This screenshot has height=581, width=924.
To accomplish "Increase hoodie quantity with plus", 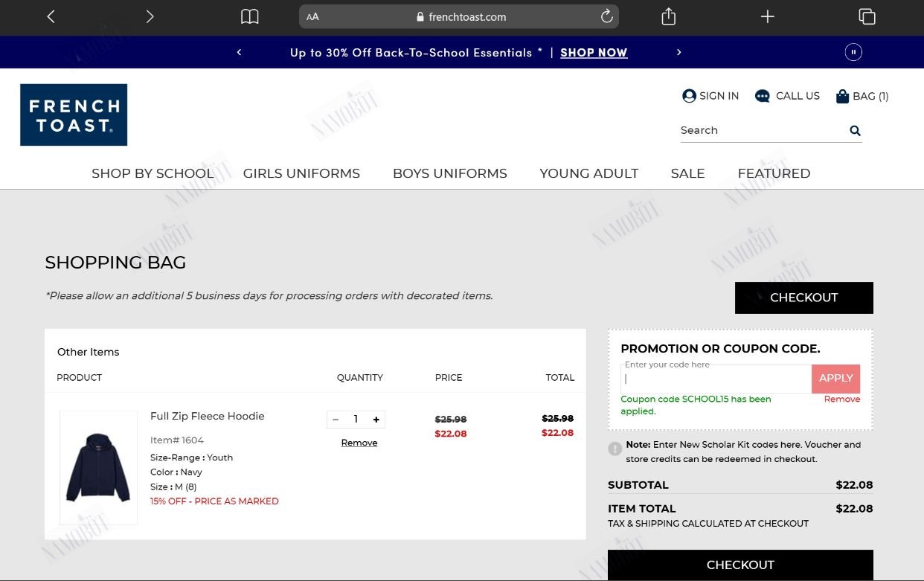I will (376, 420).
